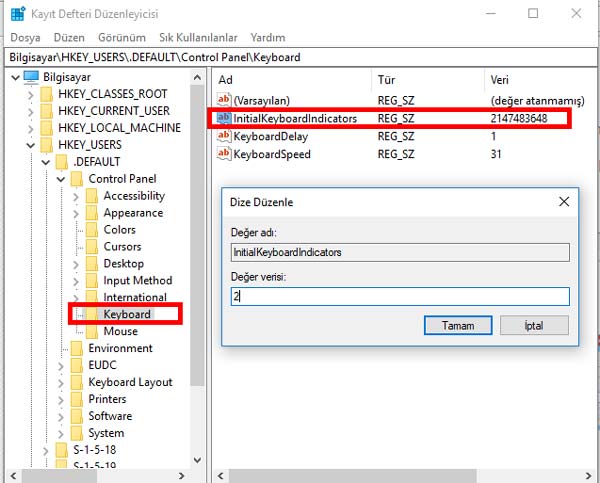600x483 pixels.
Task: Expand the Printers node arrow
Action: coord(61,400)
